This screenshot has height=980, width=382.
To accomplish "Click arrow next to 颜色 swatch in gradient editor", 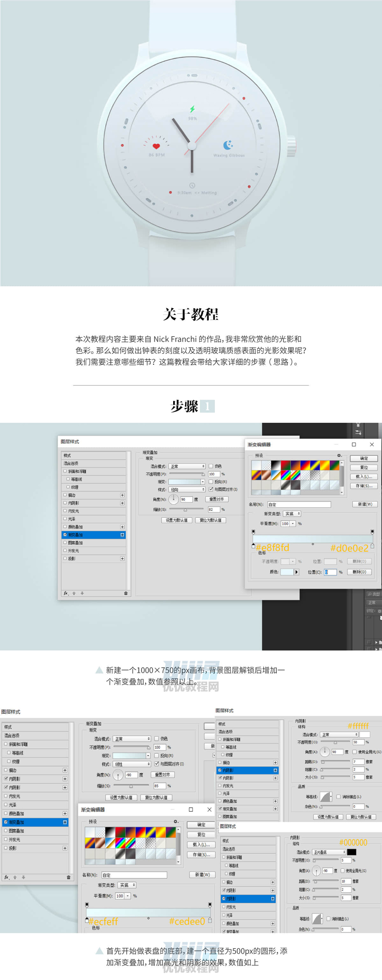I will [x=297, y=572].
